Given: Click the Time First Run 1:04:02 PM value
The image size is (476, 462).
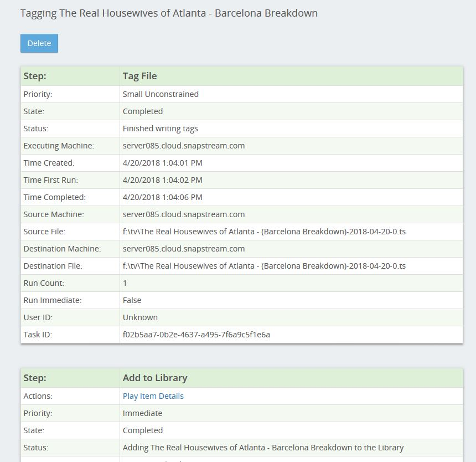Looking at the screenshot, I should click(x=162, y=180).
